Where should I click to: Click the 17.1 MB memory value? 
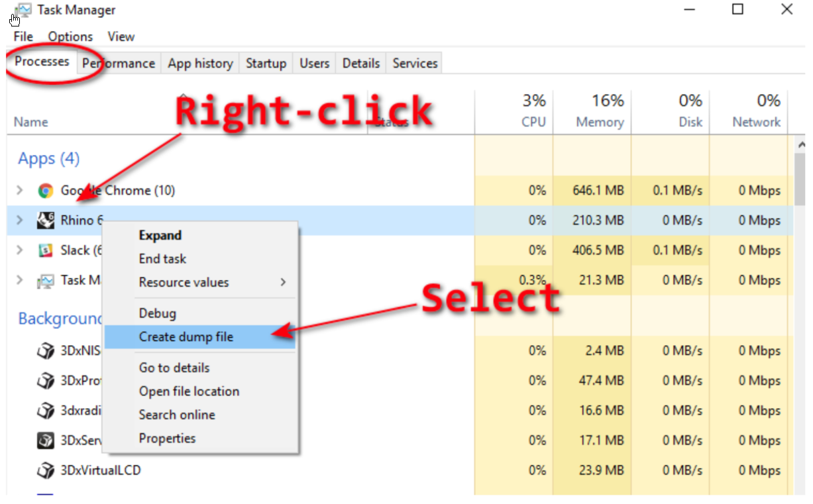[603, 440]
